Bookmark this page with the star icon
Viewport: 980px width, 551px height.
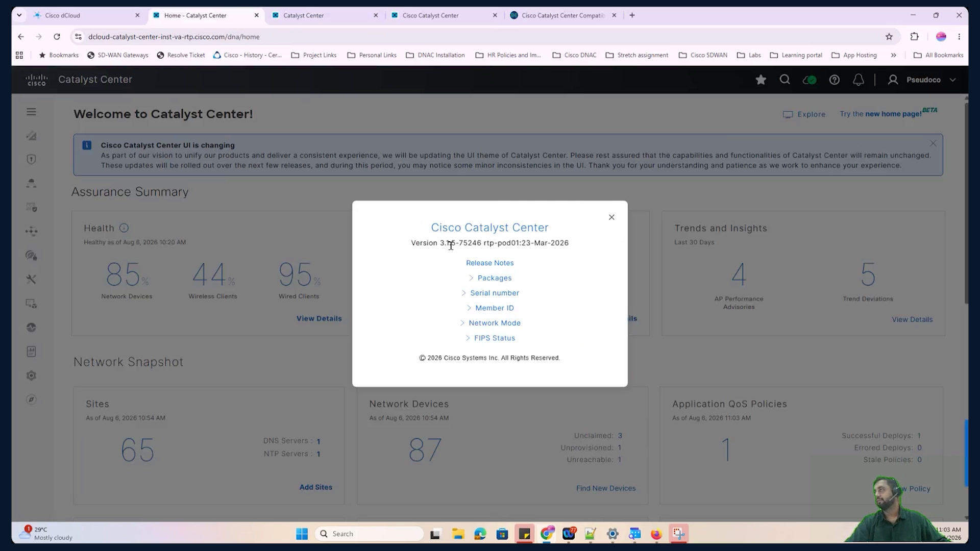[x=889, y=37]
